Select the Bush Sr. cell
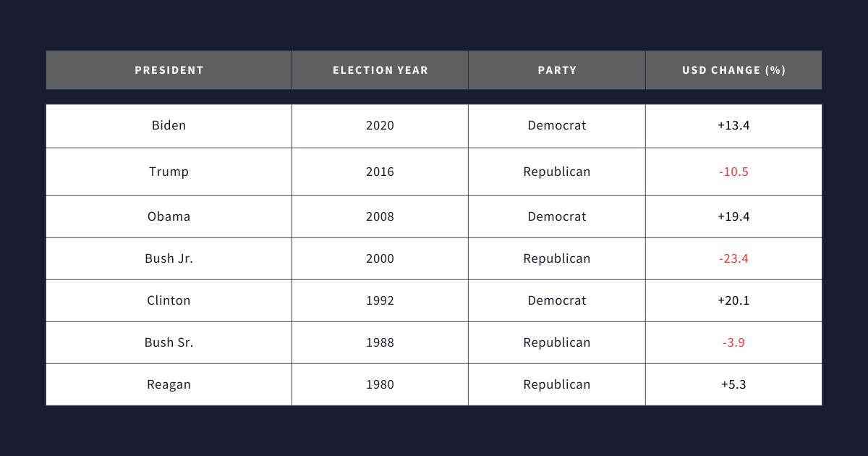This screenshot has height=456, width=868. [169, 342]
